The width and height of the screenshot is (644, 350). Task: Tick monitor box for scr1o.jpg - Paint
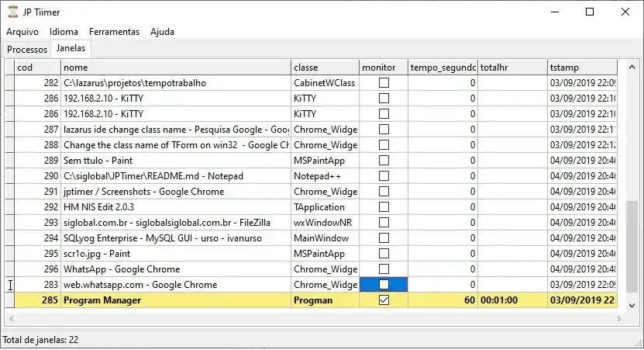[x=384, y=253]
